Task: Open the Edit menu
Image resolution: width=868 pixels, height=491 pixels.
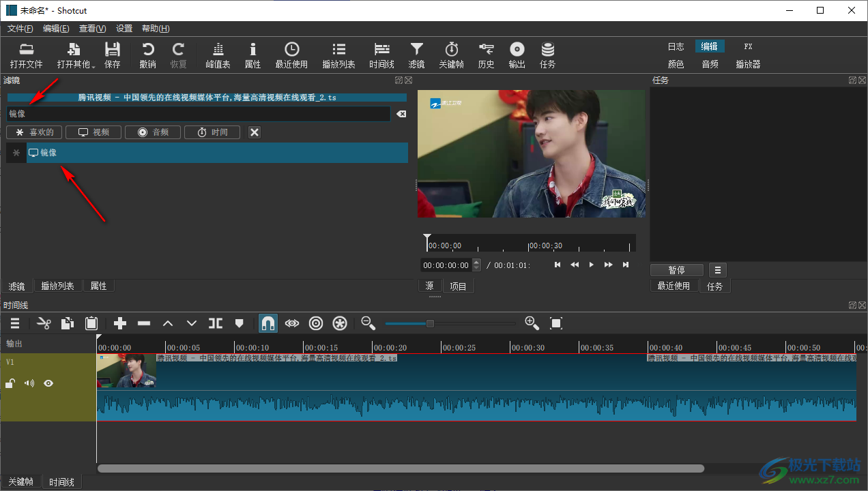Action: pos(56,29)
